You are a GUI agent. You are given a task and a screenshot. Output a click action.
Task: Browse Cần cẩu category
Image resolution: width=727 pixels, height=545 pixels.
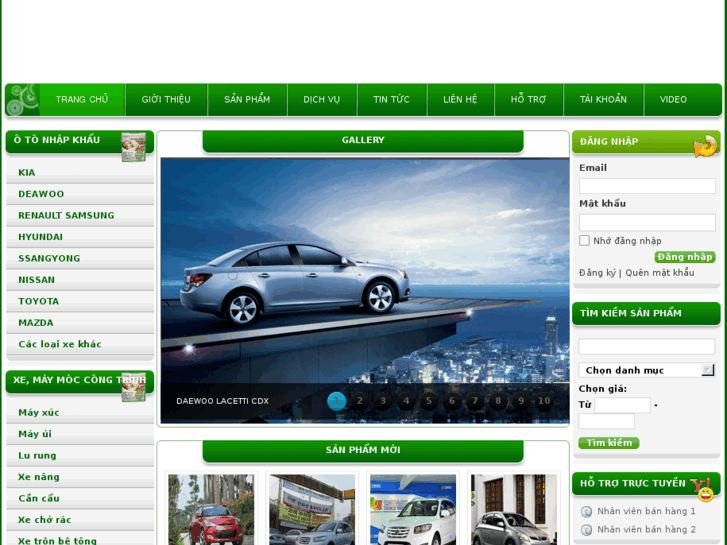39,498
